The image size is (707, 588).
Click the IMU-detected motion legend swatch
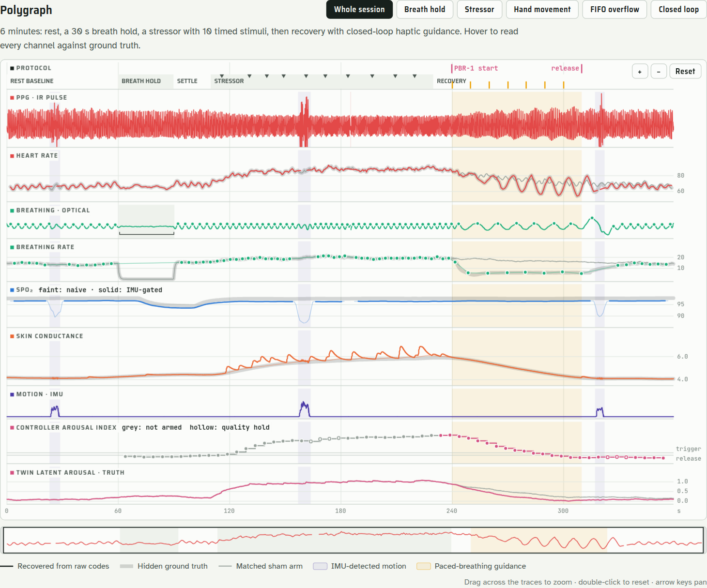320,566
